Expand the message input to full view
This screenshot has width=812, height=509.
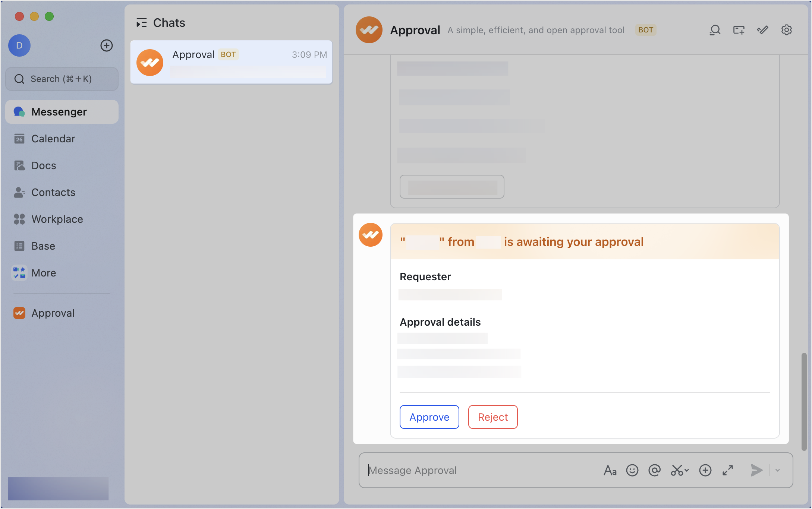click(727, 470)
